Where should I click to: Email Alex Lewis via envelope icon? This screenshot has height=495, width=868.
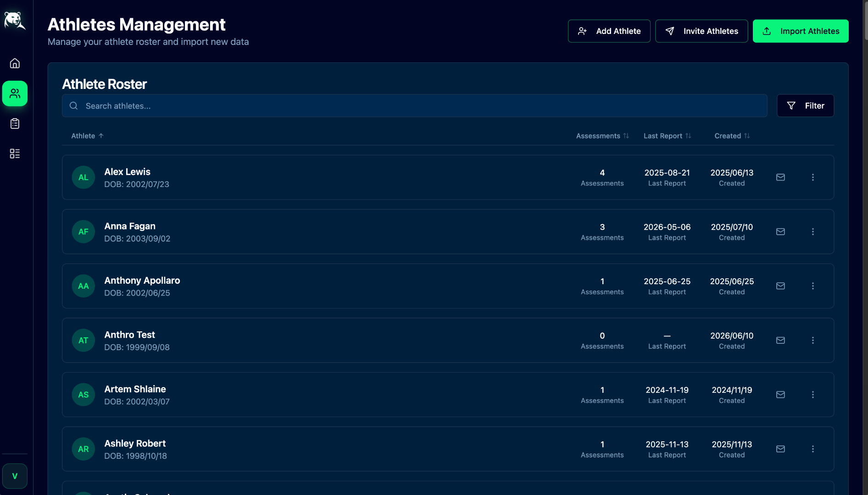[780, 177]
